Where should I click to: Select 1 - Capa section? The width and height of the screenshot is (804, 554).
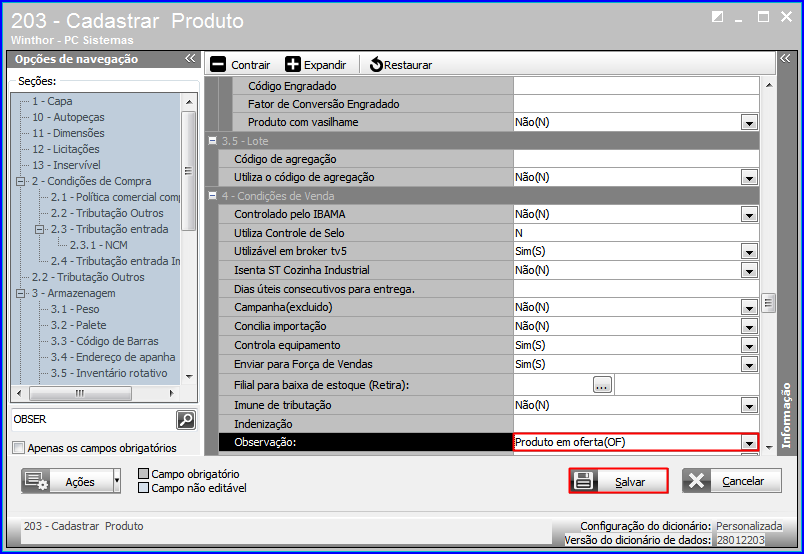point(52,101)
